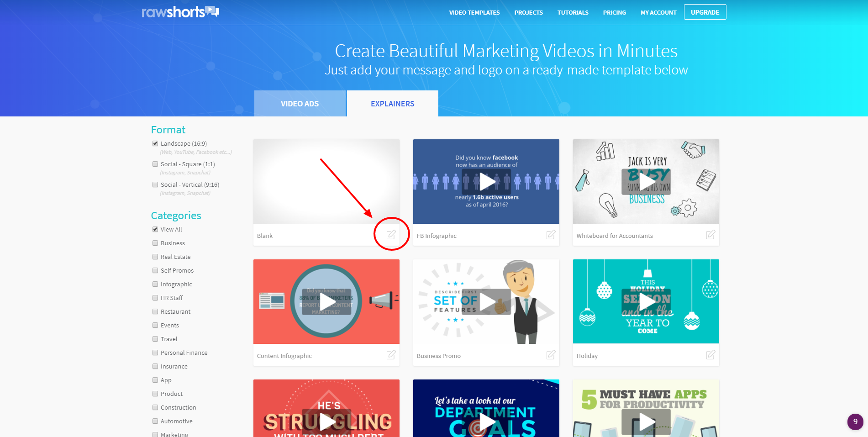Play the Business Promo preview video
The height and width of the screenshot is (437, 868).
(486, 302)
